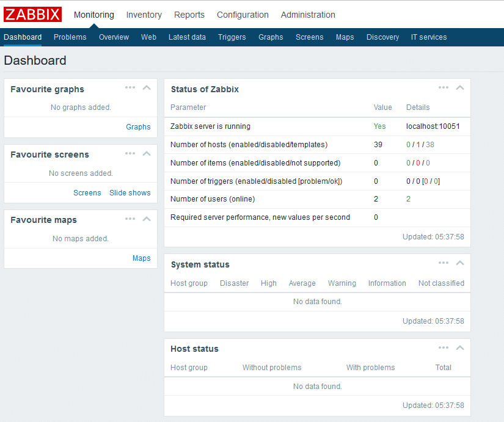Open Favourite graphs widget options menu
This screenshot has height=422, width=504.
130,87
